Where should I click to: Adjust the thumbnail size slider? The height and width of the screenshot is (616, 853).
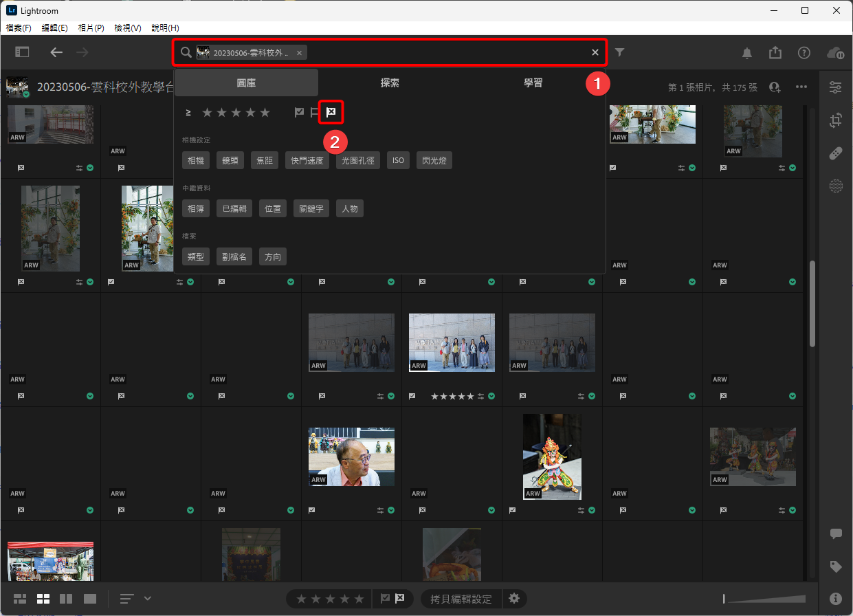click(764, 599)
